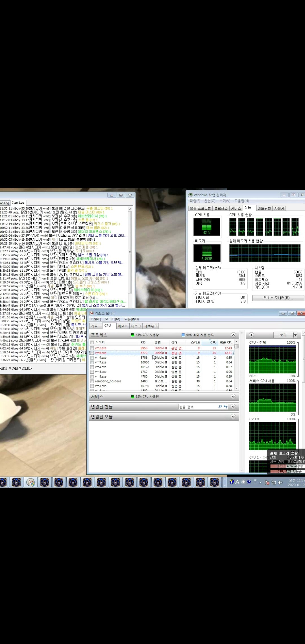This screenshot has height=644, width=305.
Task: Switch to 응용 프로그램 tab in Task Manager
Action: click(201, 208)
